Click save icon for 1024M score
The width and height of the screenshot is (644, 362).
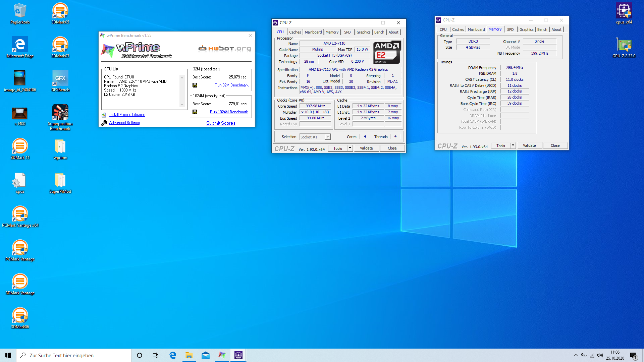tap(195, 112)
